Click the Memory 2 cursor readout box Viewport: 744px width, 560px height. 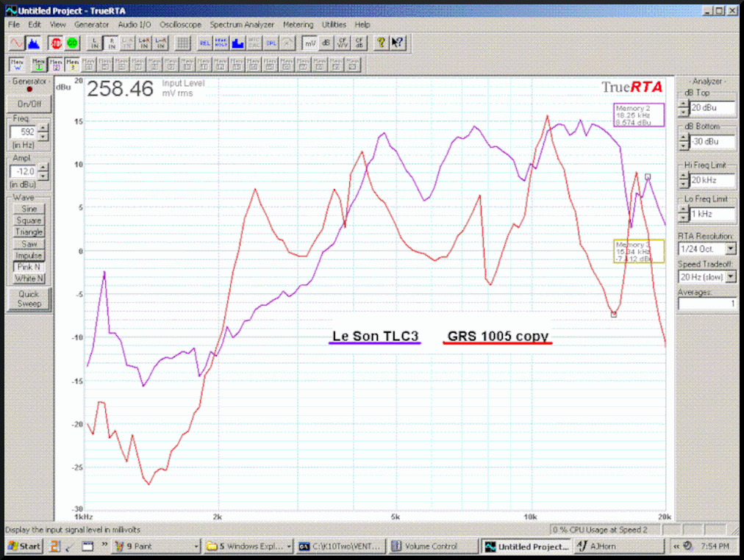[639, 115]
